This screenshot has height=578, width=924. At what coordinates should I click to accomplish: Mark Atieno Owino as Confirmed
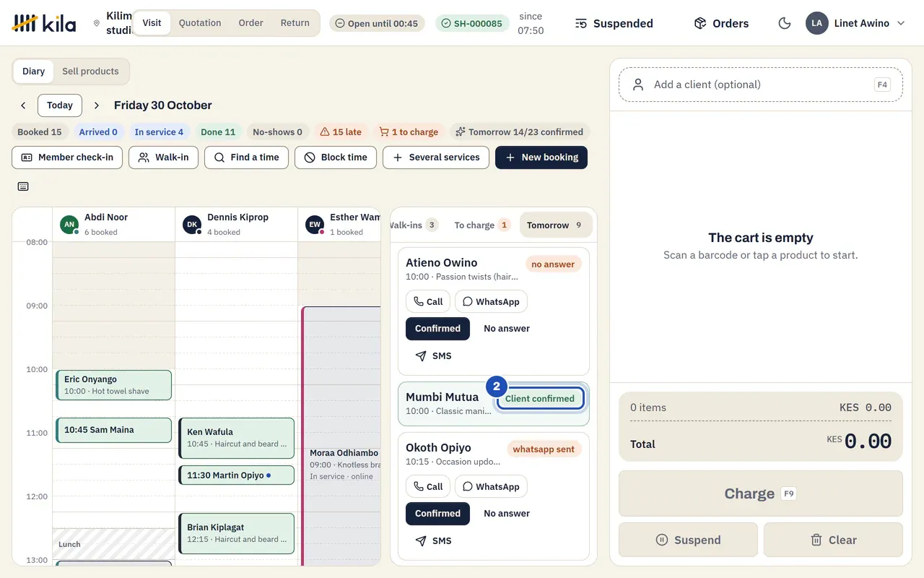pyautogui.click(x=437, y=328)
